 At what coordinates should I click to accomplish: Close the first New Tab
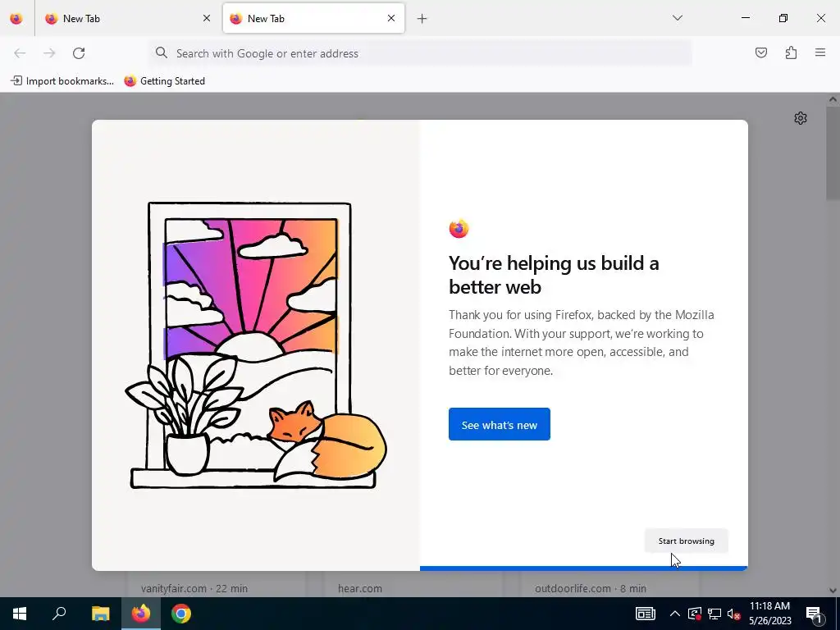pyautogui.click(x=207, y=18)
